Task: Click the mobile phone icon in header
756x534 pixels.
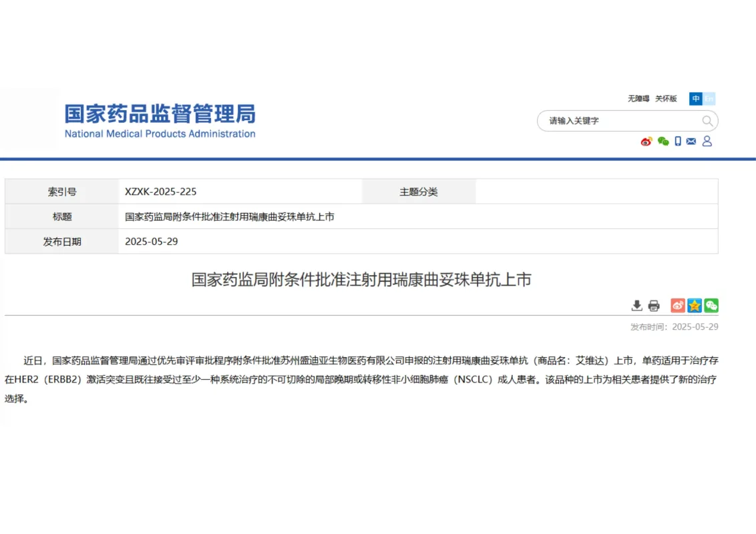Action: [x=678, y=142]
